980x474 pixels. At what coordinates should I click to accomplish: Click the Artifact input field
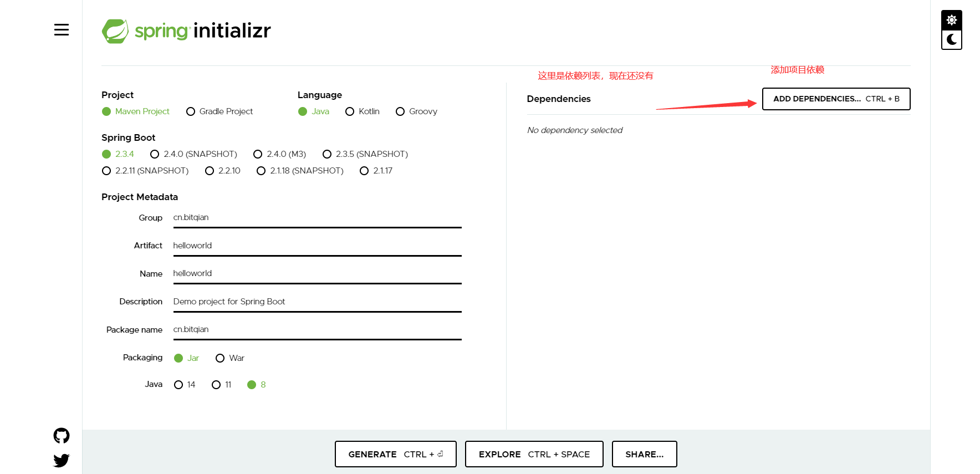(317, 246)
